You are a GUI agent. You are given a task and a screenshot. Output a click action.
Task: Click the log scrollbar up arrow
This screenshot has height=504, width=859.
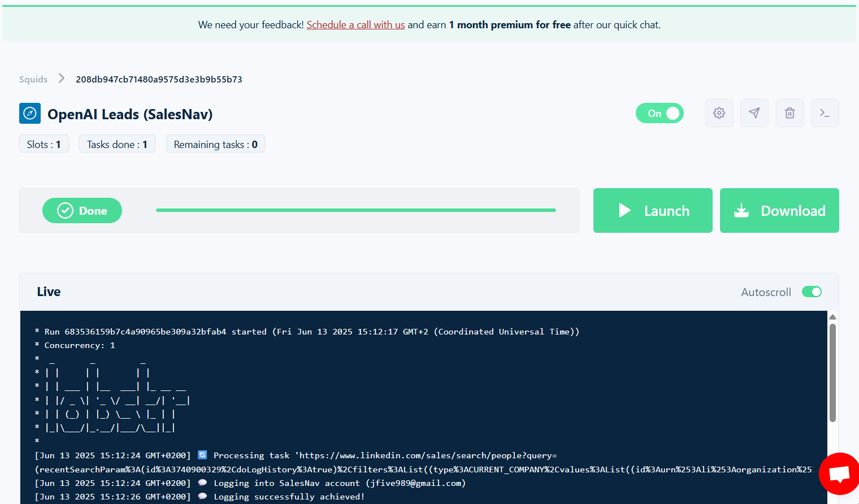click(832, 317)
